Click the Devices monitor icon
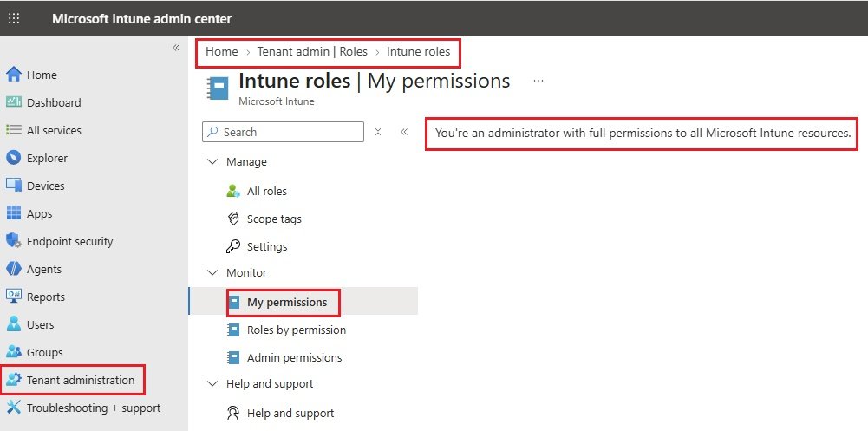The height and width of the screenshot is (431, 868). click(14, 186)
